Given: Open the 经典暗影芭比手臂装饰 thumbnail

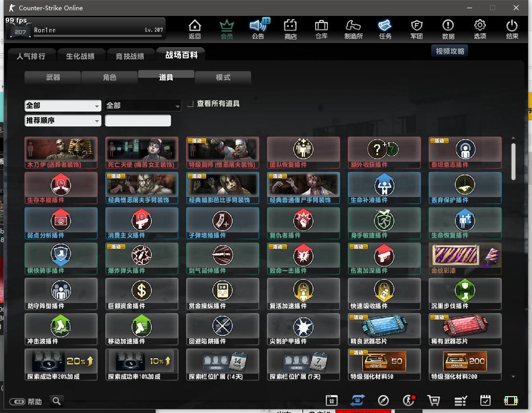Looking at the screenshot, I should [x=223, y=188].
